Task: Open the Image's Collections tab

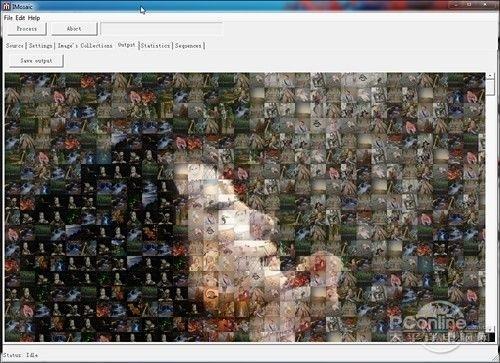Action: point(85,46)
